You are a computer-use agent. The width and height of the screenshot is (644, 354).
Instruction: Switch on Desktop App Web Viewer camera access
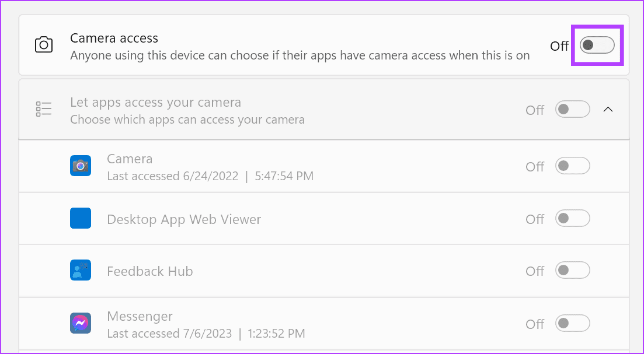point(572,219)
